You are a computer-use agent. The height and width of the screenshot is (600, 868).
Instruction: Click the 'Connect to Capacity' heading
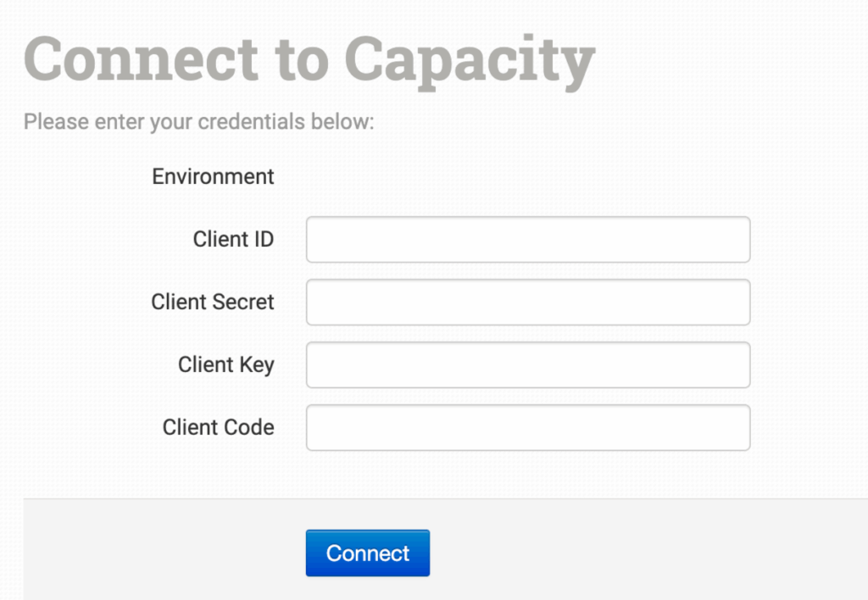click(309, 61)
